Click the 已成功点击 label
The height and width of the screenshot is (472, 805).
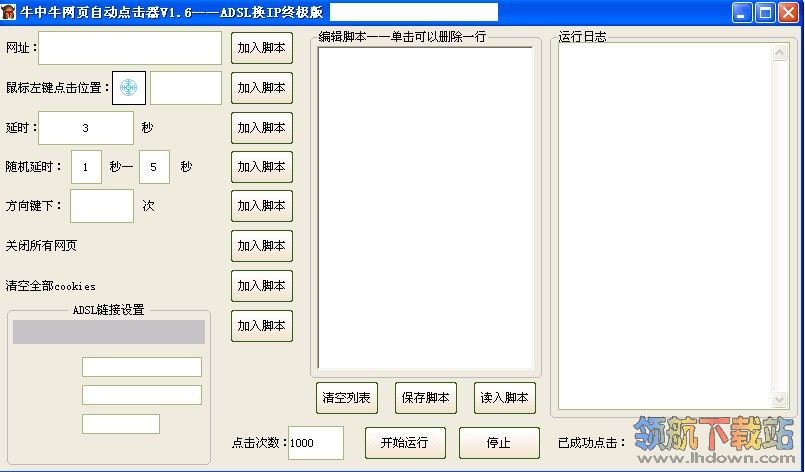pyautogui.click(x=591, y=443)
